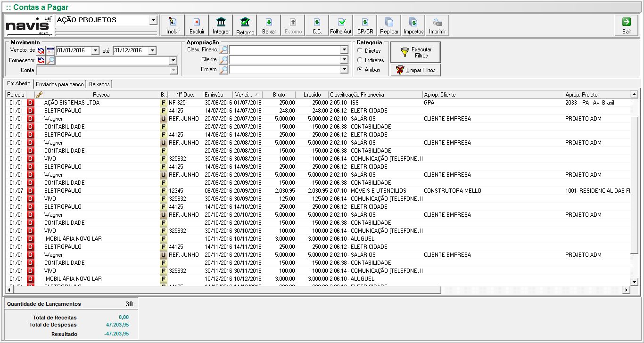
Task: Sort by the Pessoa column header
Action: click(x=101, y=95)
